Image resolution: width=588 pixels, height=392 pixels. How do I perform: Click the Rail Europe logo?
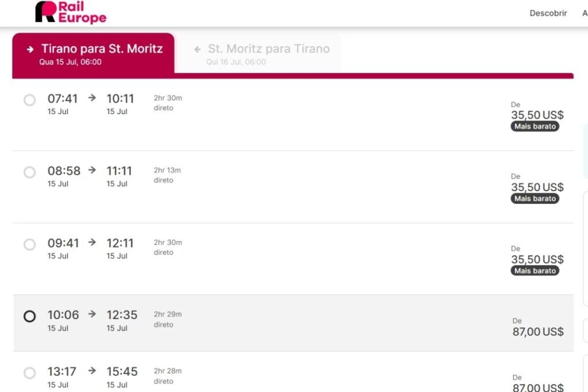[x=70, y=13]
